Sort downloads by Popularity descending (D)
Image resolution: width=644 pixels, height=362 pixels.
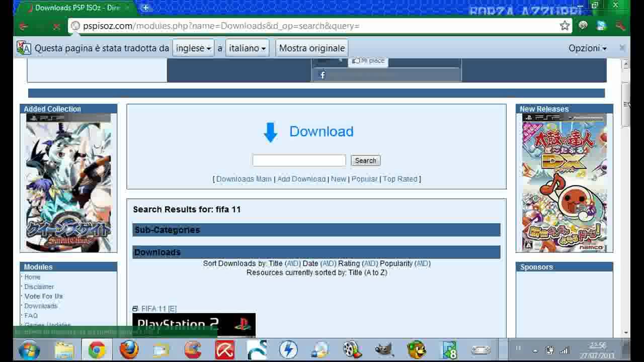tap(426, 263)
